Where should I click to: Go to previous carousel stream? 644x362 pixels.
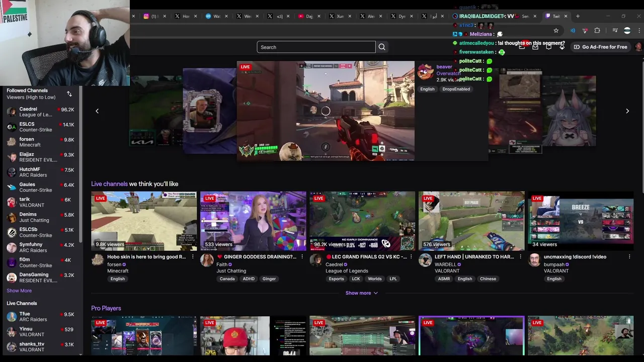[97, 111]
